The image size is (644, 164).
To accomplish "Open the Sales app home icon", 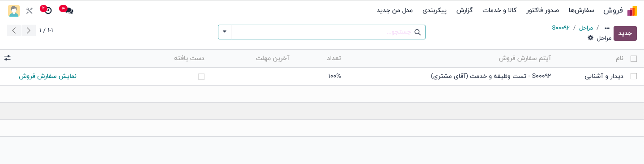I will pos(632,11).
